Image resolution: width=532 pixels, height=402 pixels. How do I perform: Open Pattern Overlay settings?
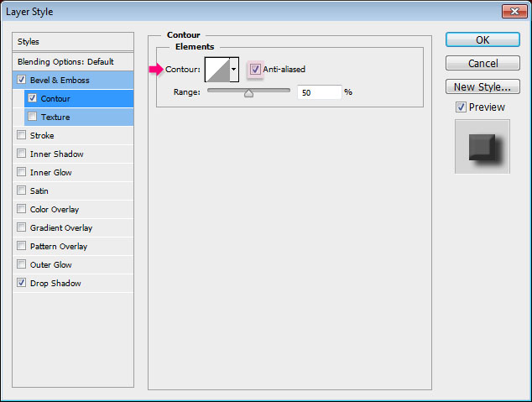tap(73, 246)
